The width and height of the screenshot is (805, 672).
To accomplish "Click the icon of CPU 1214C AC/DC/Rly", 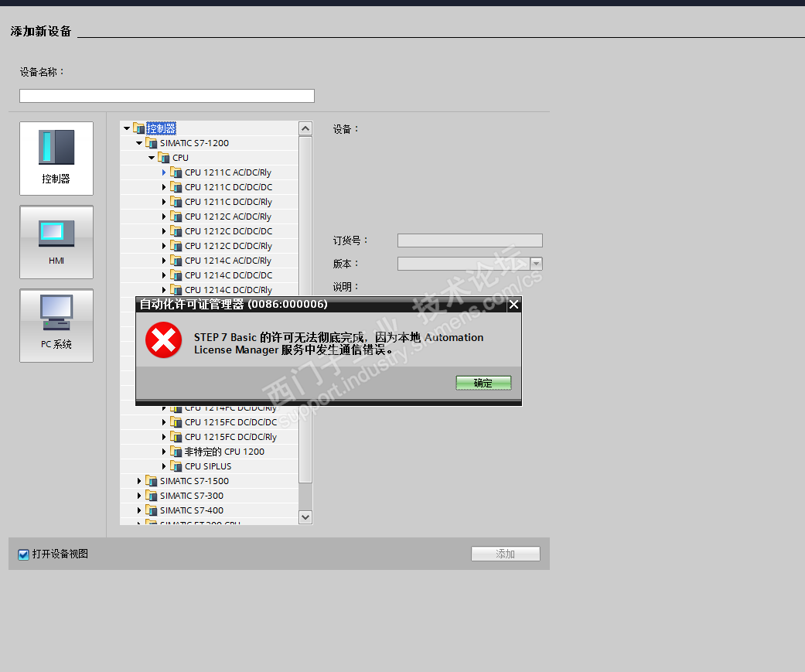I will (176, 261).
